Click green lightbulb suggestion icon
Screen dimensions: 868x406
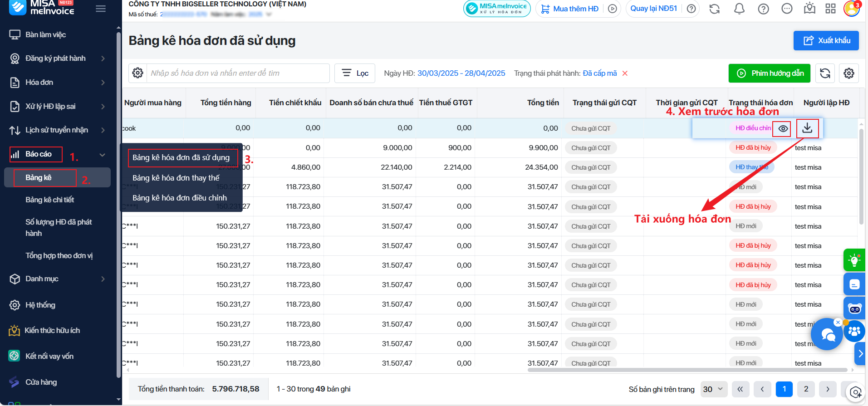pyautogui.click(x=854, y=260)
